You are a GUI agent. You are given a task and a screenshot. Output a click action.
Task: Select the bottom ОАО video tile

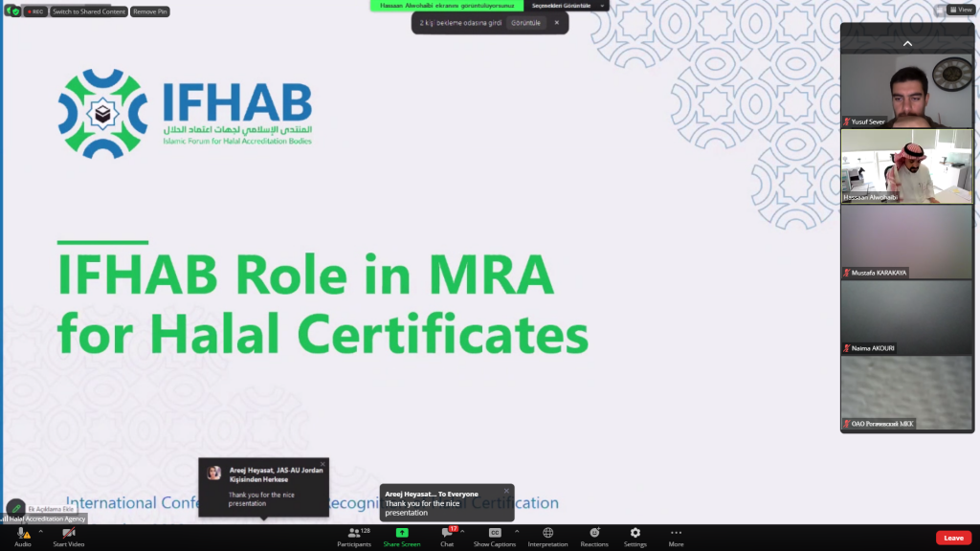point(907,393)
